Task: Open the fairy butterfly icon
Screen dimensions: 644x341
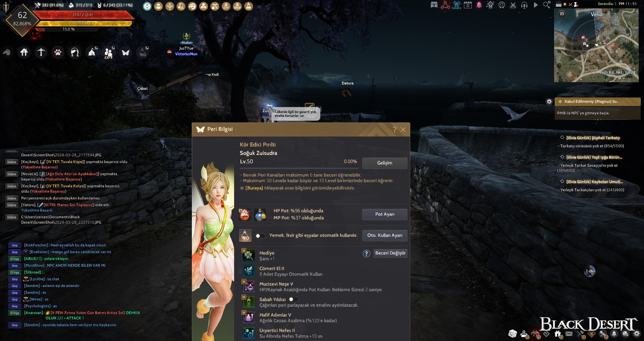Action: click(x=126, y=53)
